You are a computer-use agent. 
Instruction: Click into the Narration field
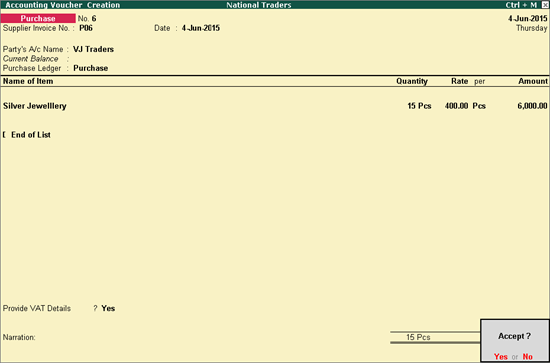(x=210, y=337)
